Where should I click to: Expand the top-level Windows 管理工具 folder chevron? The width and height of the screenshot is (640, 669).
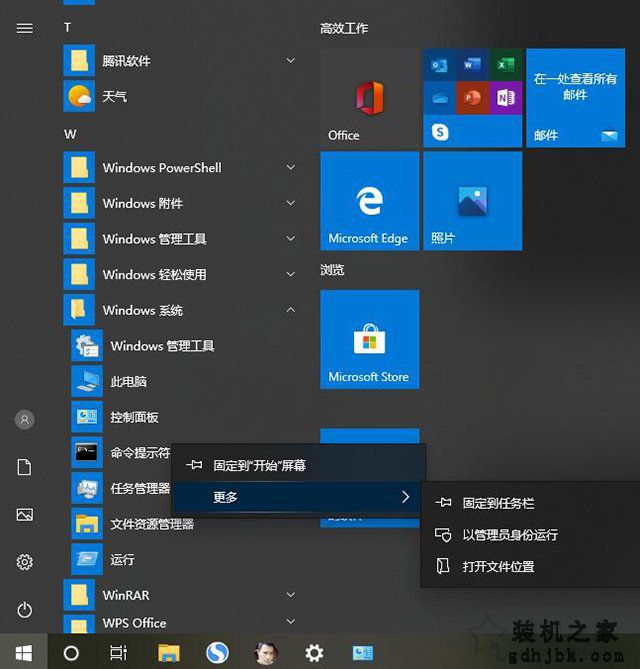[291, 238]
